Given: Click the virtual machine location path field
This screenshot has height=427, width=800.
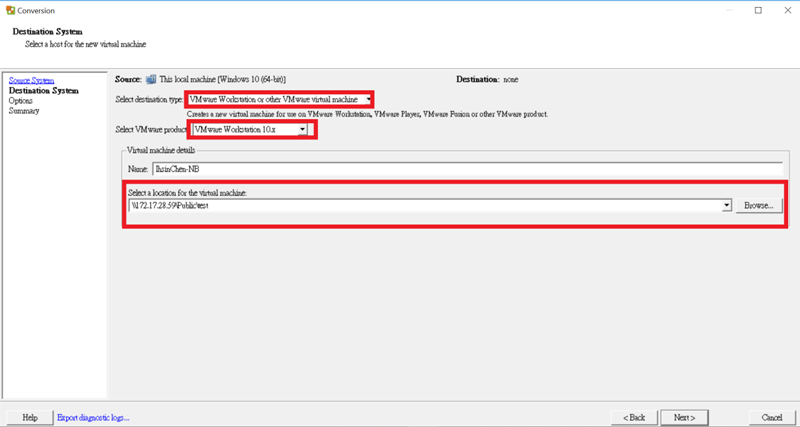Looking at the screenshot, I should click(x=426, y=206).
